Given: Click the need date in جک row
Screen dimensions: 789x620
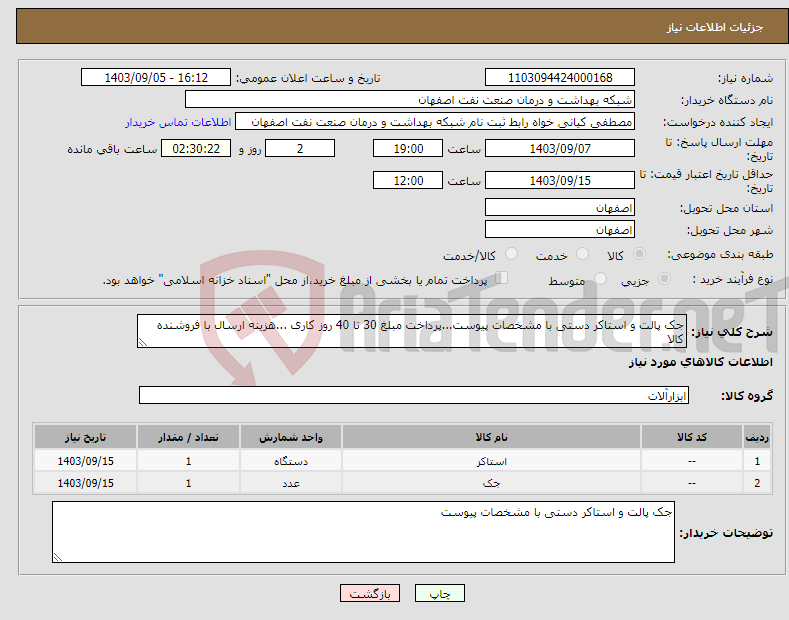Looking at the screenshot, I should click(x=86, y=483).
